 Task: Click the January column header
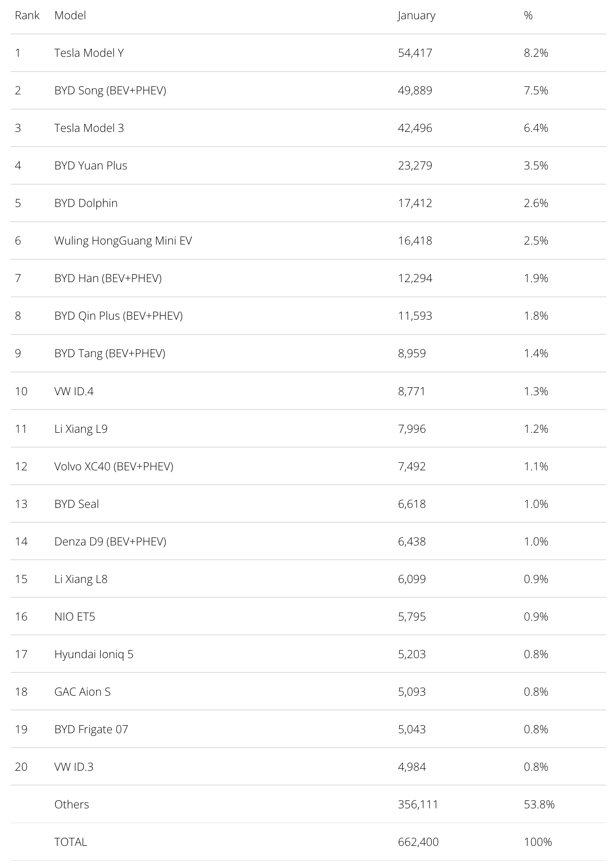click(416, 15)
